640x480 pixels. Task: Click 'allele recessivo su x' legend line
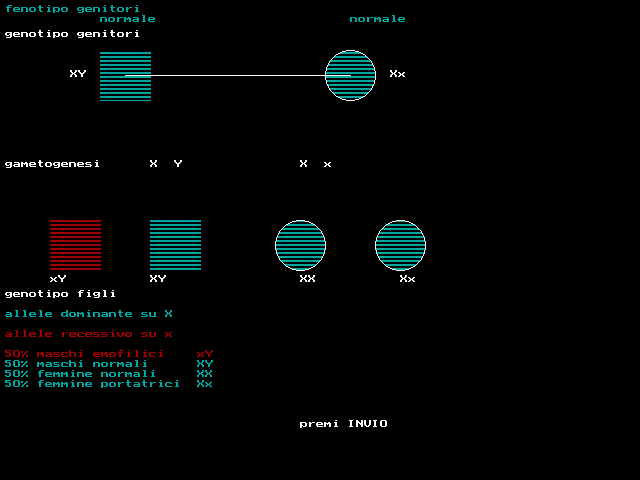pyautogui.click(x=89, y=334)
